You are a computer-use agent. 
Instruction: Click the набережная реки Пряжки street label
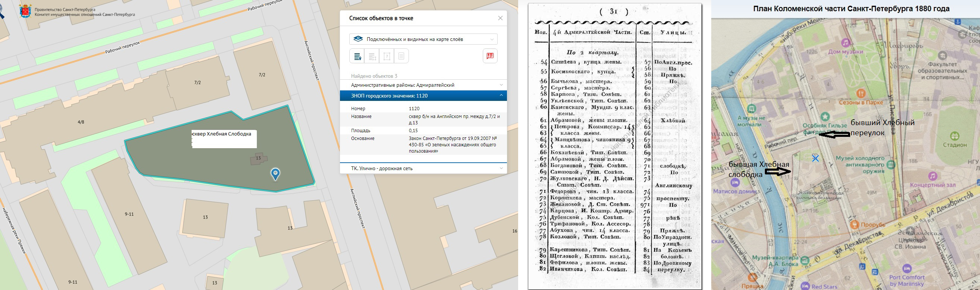[15, 231]
